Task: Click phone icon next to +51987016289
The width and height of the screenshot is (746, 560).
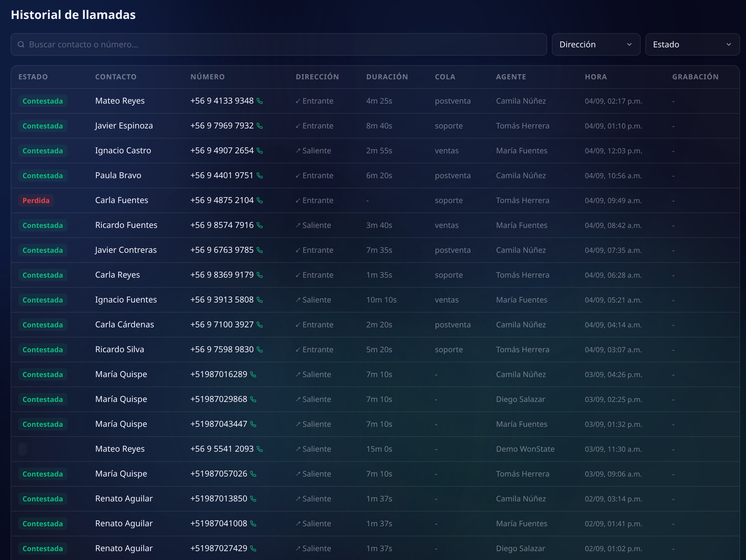Action: tap(253, 375)
